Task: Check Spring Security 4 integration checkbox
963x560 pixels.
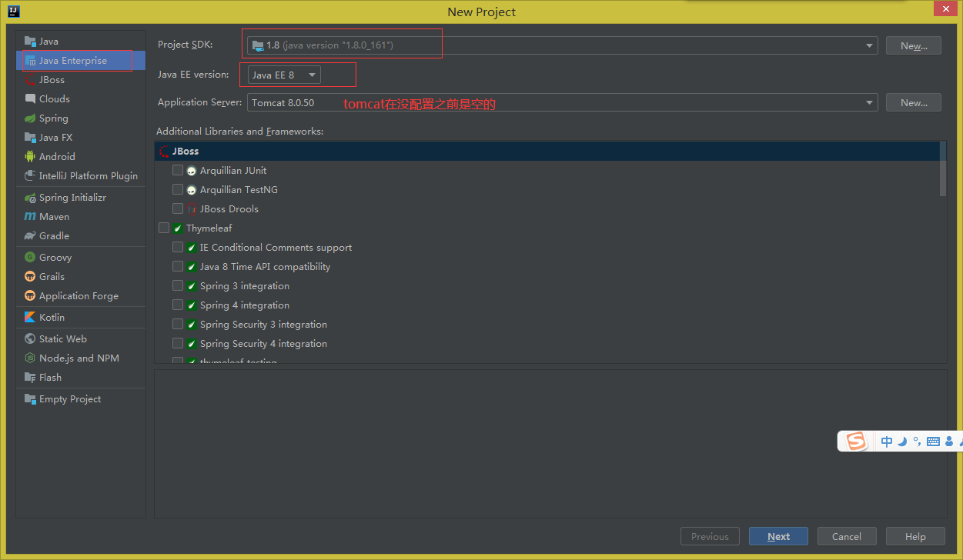Action: 178,343
